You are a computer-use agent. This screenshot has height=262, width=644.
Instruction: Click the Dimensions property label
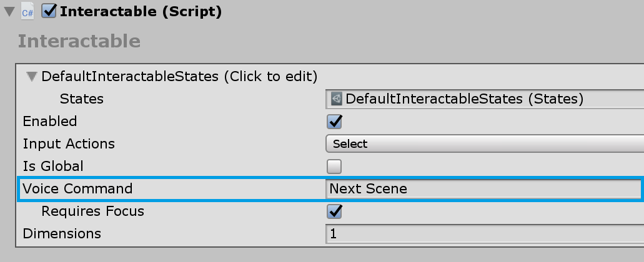(62, 234)
